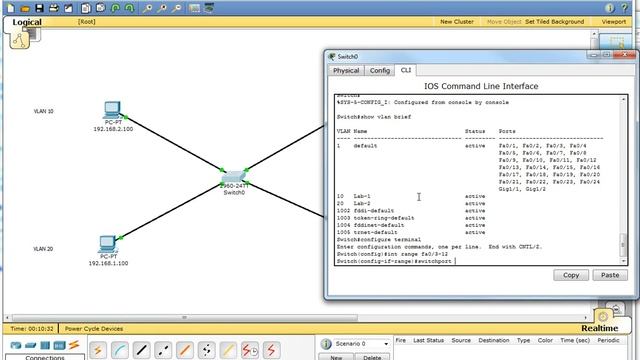This screenshot has width=640, height=360.
Task: Click the Logical workspace navigation icon
Action: (x=20, y=40)
